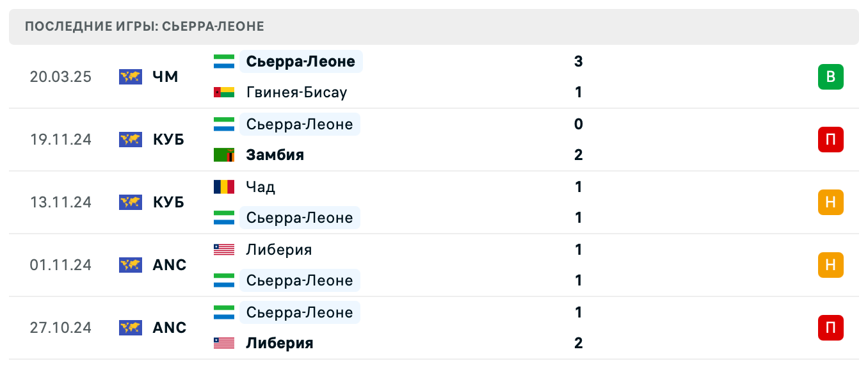Expand details for the 13.11.24 fixture
Screen dimensions: 868x370
point(448,202)
